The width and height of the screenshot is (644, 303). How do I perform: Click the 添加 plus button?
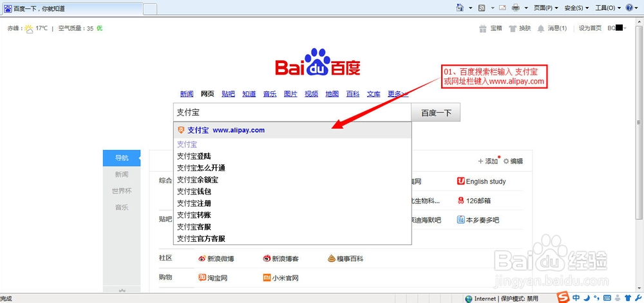pos(488,161)
